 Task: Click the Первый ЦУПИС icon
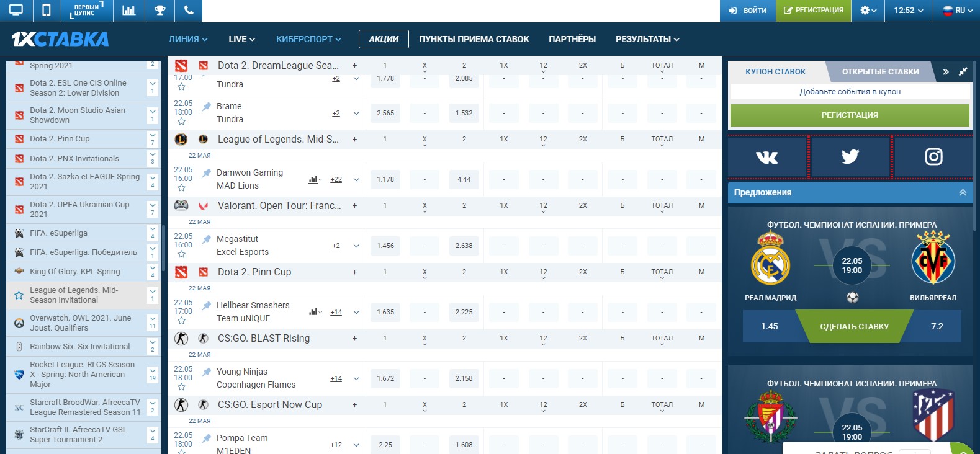[x=87, y=11]
